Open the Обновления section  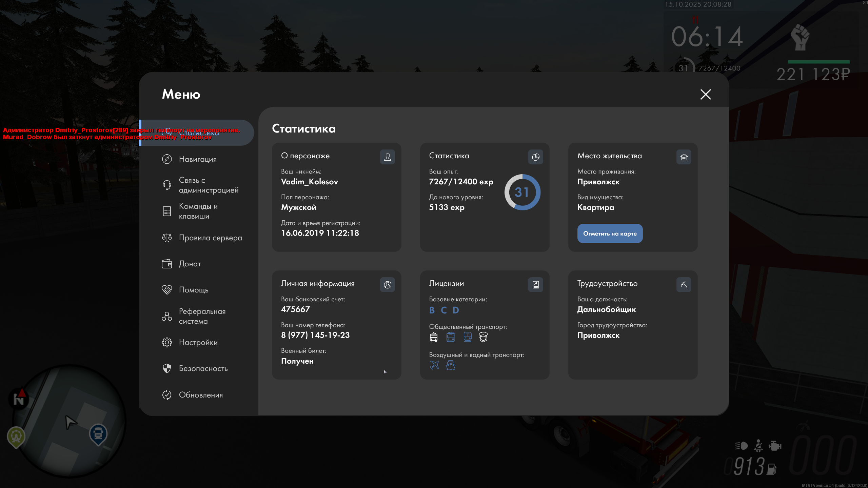pyautogui.click(x=201, y=395)
